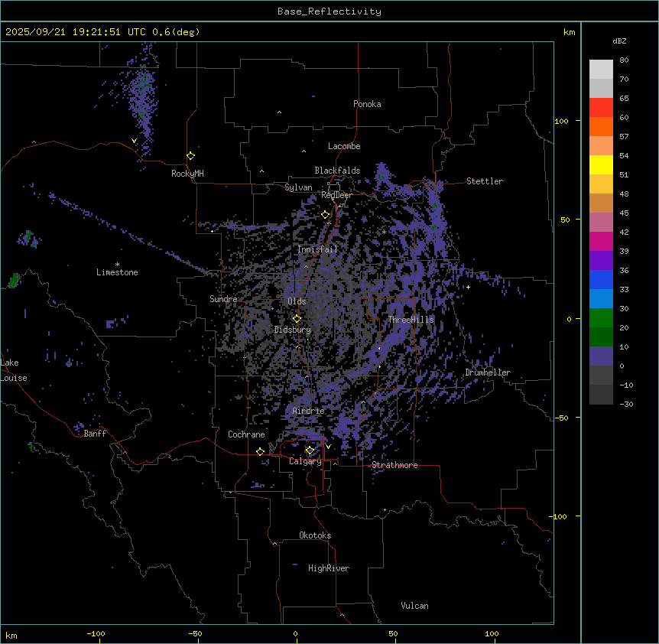The width and height of the screenshot is (659, 644).
Task: Select the yellow diamond marker below Cochrane
Action: pos(260,452)
